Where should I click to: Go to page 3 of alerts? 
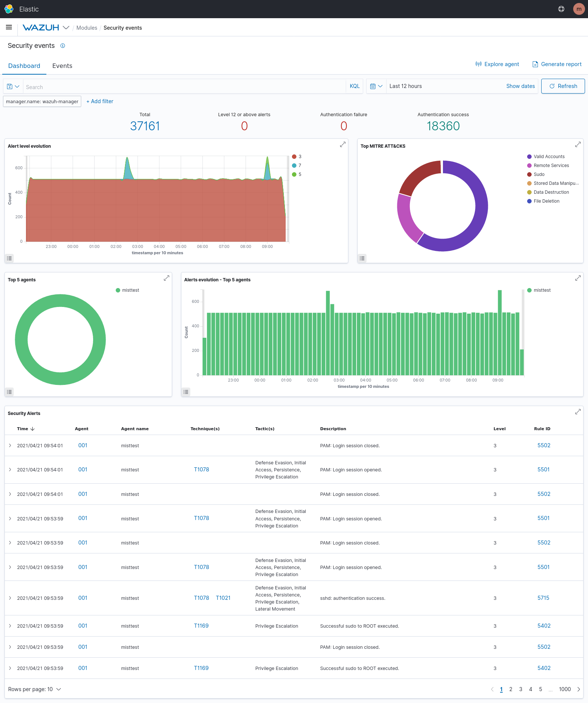[521, 689]
